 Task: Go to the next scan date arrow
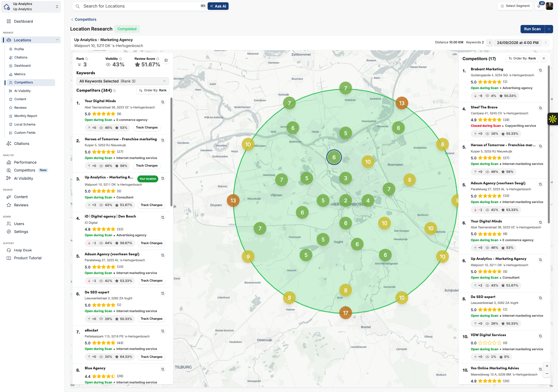[546, 43]
